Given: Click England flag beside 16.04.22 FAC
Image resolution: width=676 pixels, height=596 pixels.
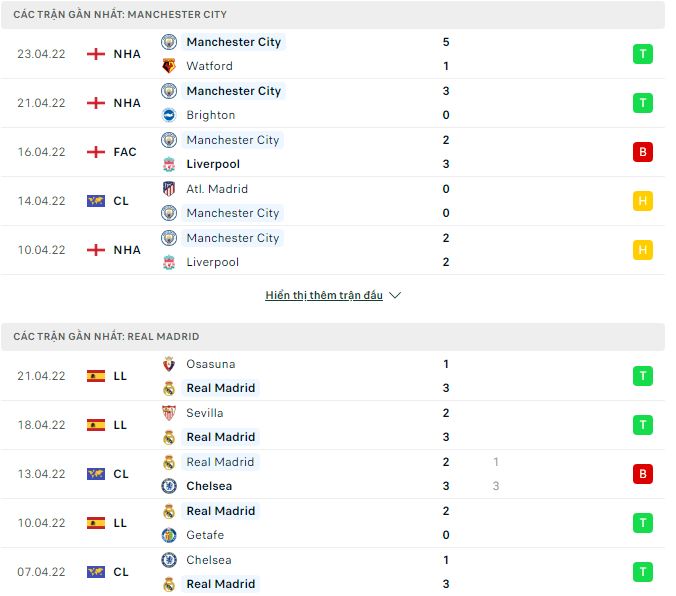Looking at the screenshot, I should 96,152.
